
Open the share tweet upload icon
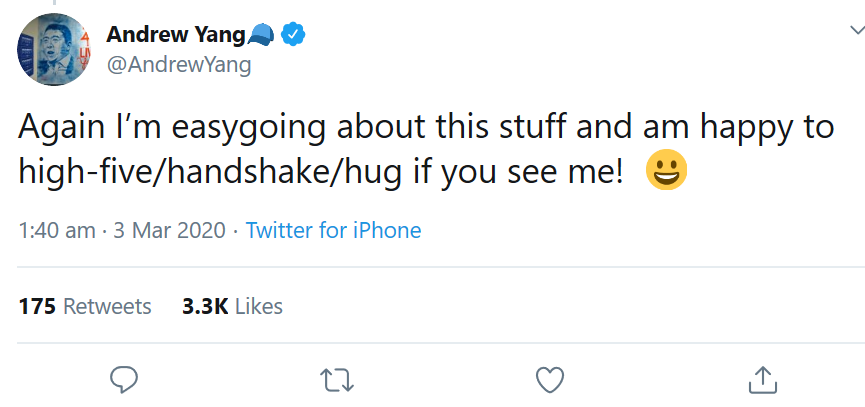pos(763,380)
